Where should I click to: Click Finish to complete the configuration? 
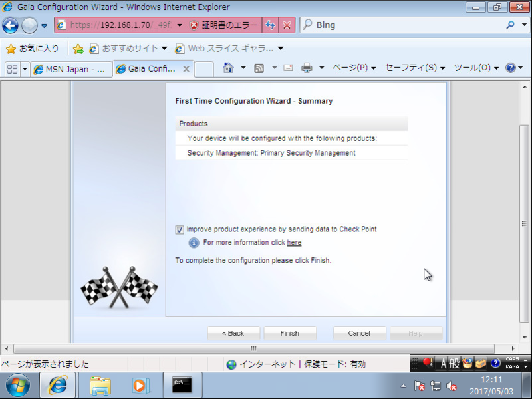pyautogui.click(x=290, y=333)
